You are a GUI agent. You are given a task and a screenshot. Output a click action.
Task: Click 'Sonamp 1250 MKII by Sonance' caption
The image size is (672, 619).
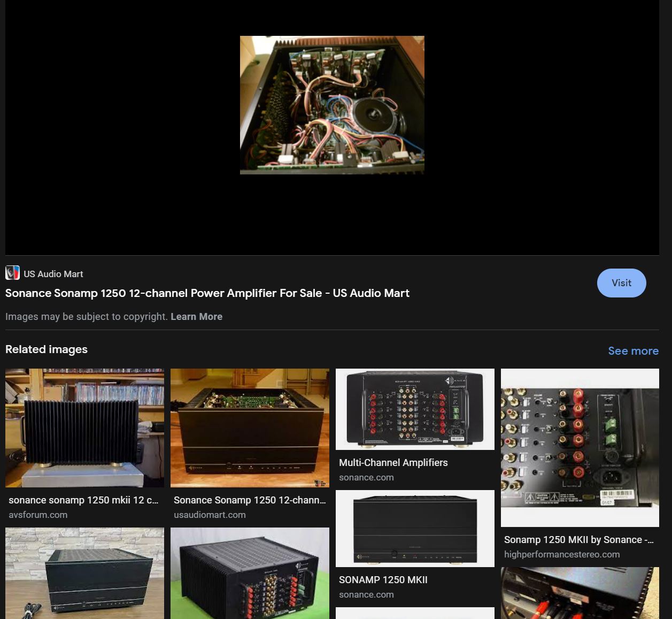[579, 540]
